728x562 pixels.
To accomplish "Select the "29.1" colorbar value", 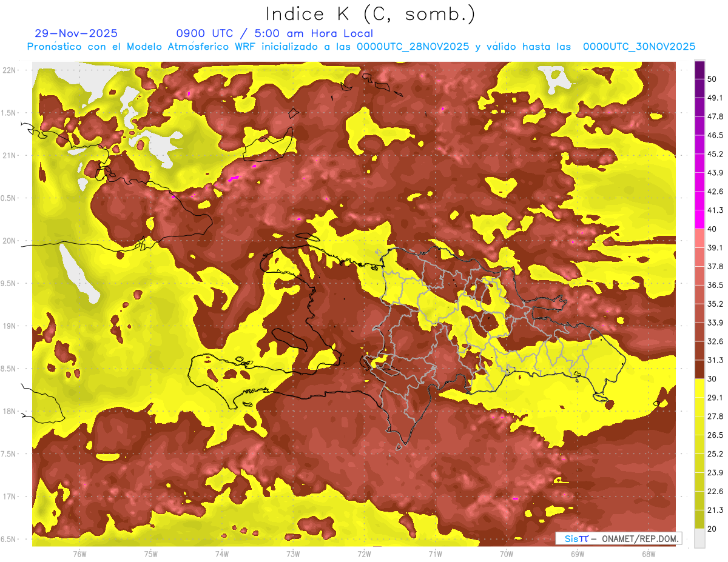I will point(715,398).
